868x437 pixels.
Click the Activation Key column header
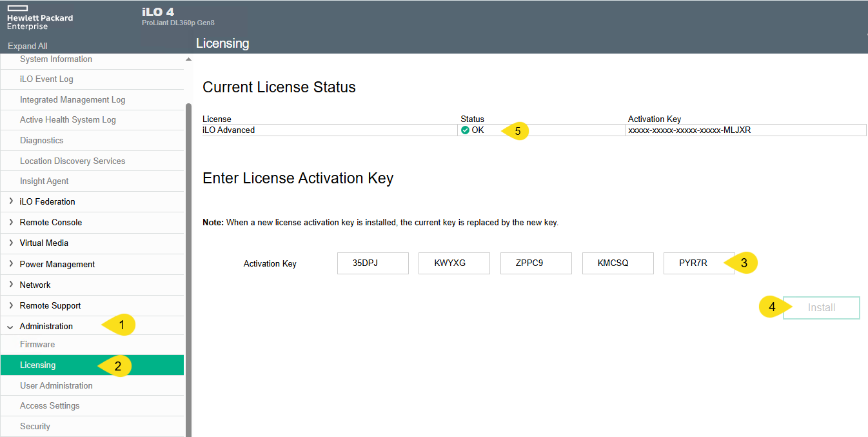click(x=655, y=119)
